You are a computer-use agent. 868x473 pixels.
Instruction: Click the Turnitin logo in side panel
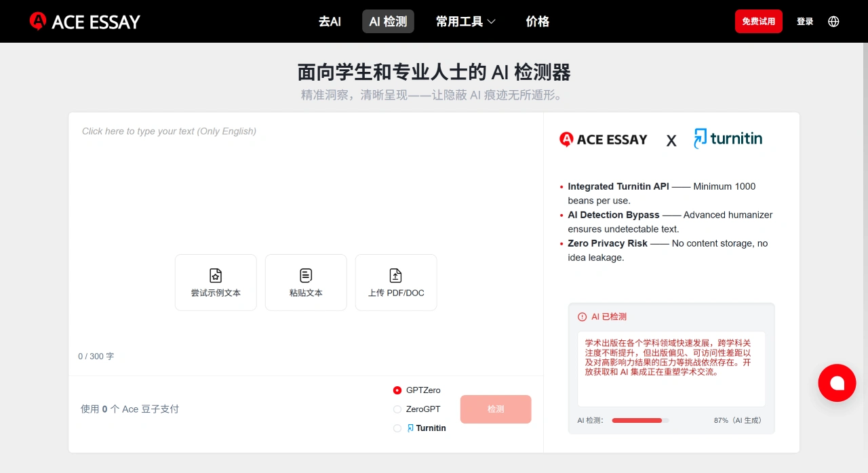(x=728, y=139)
